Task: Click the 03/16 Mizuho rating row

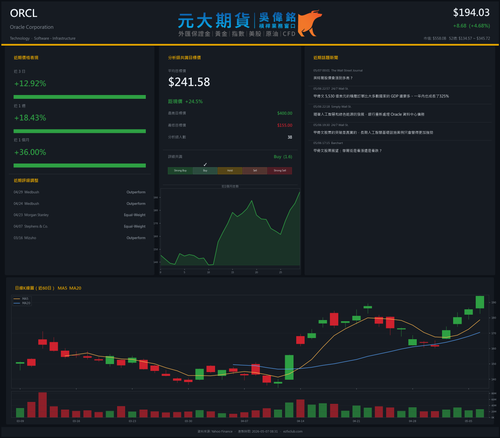Action: 79,238
